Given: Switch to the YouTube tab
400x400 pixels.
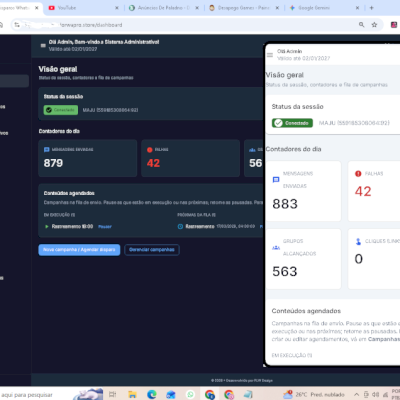Looking at the screenshot, I should [82, 8].
